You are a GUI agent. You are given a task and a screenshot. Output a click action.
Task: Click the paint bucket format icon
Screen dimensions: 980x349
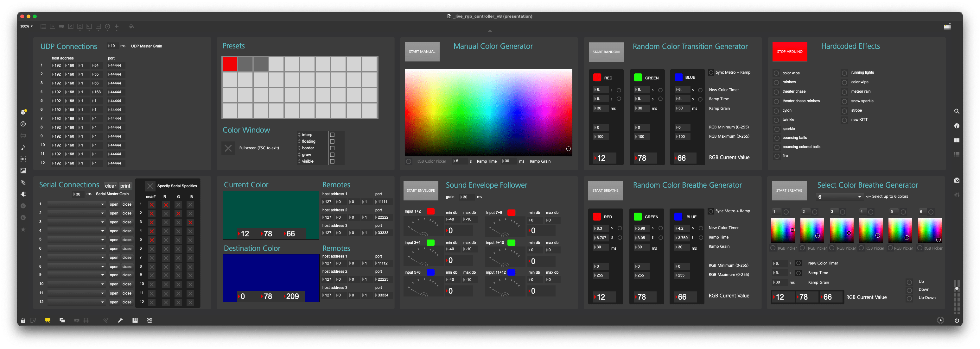tap(131, 27)
